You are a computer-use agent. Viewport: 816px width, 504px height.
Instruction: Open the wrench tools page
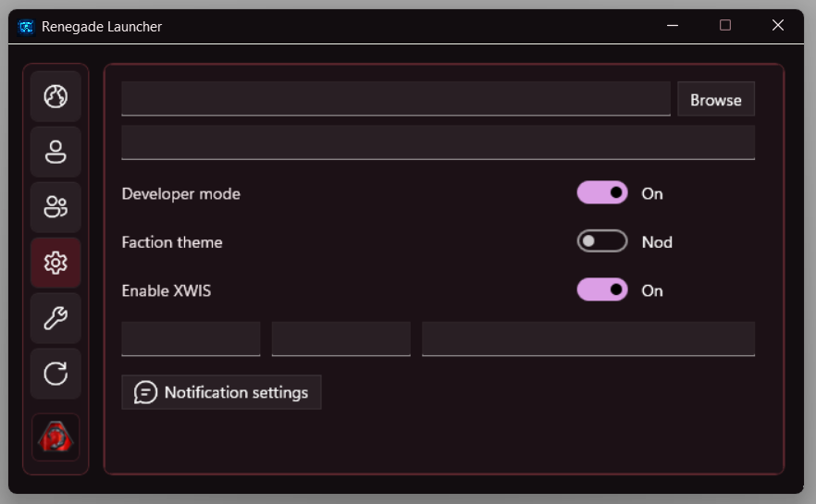56,318
